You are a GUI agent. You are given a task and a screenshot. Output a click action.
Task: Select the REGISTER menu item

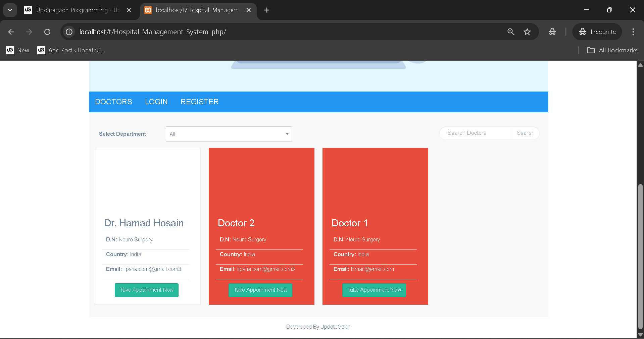(x=199, y=102)
